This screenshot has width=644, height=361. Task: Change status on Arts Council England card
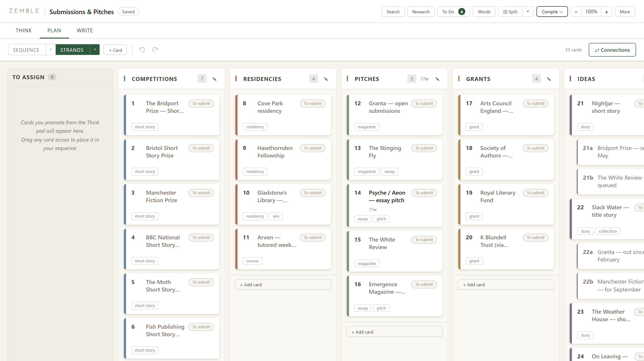pyautogui.click(x=536, y=104)
